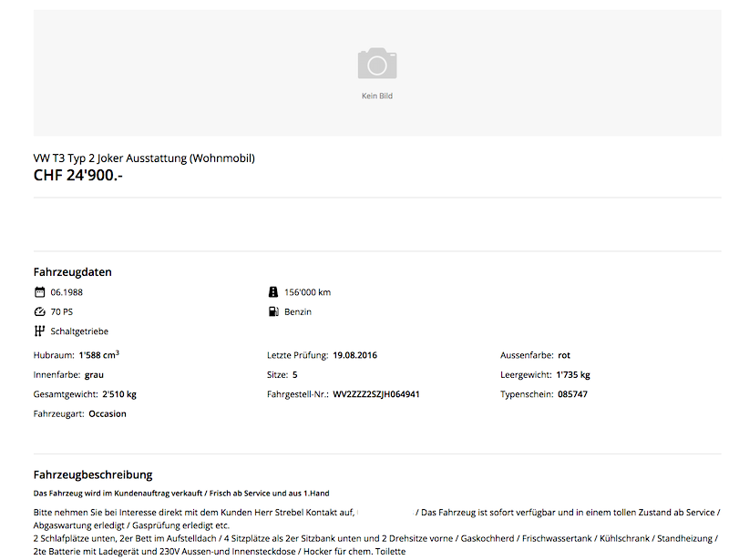Click the Aussenfarbe value rot
Viewport: 729px width, 560px height.
[x=564, y=355]
